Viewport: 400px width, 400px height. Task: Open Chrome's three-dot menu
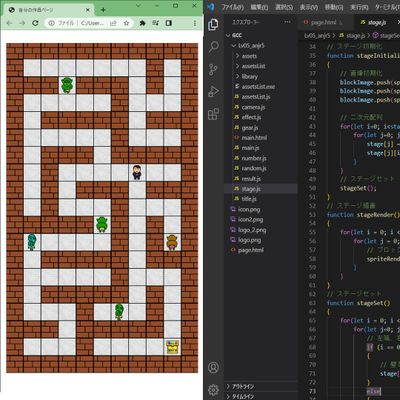(195, 23)
